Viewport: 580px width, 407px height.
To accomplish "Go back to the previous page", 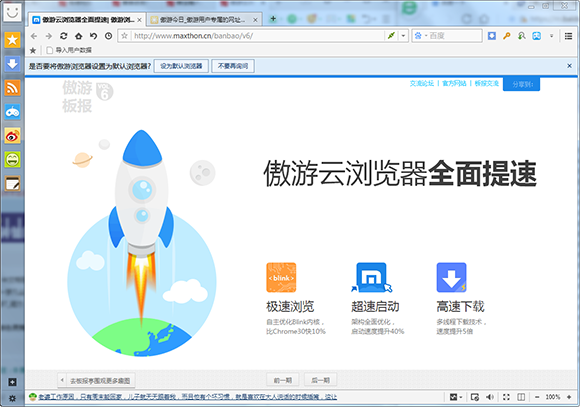I will point(34,36).
